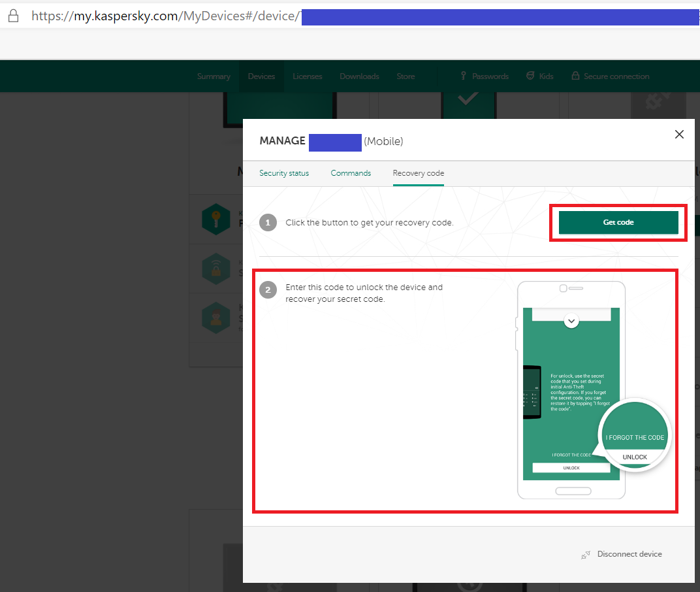This screenshot has width=700, height=592.
Task: Click the phone illustration image
Action: point(592,390)
